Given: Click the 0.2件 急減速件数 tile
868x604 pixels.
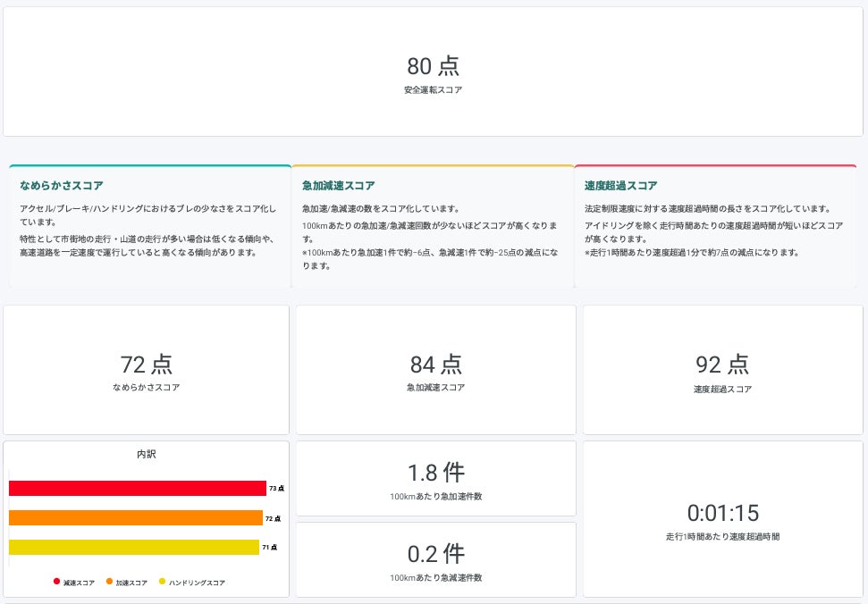Looking at the screenshot, I should tap(435, 559).
